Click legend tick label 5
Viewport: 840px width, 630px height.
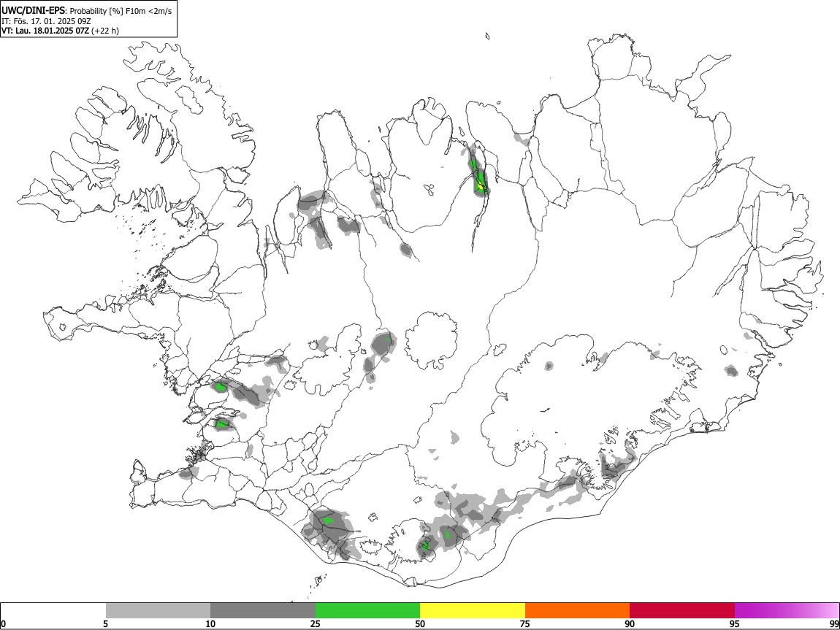coord(106,623)
